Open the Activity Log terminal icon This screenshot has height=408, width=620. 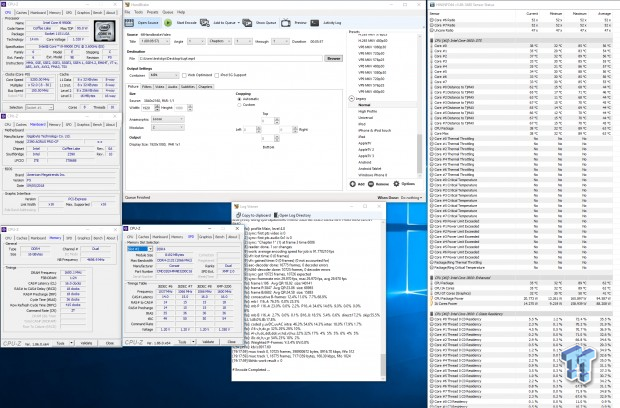[x=315, y=23]
